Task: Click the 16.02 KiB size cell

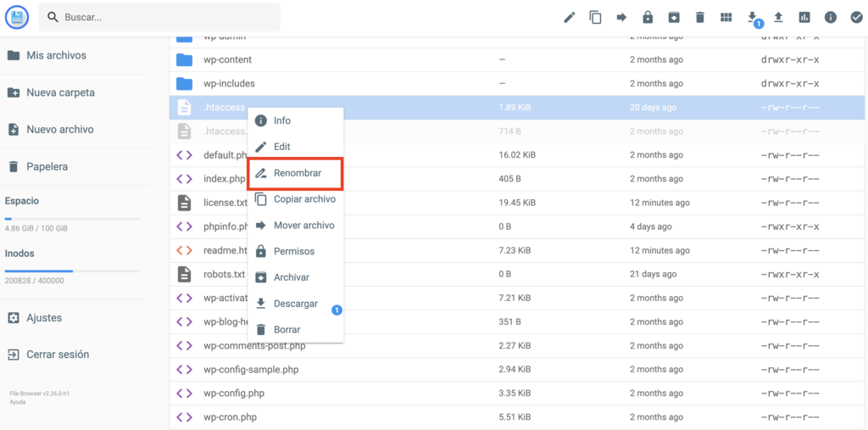Action: 517,155
